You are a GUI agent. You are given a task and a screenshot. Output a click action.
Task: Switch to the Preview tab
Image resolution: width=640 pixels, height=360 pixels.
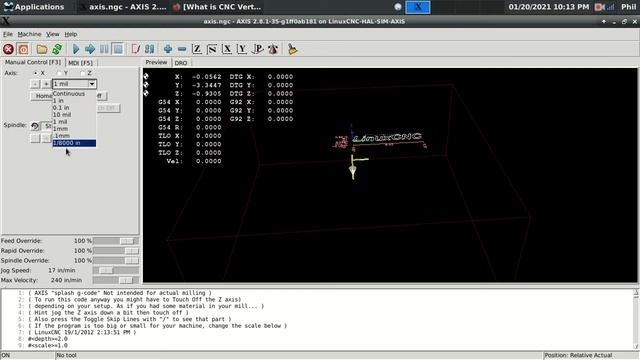(x=156, y=62)
